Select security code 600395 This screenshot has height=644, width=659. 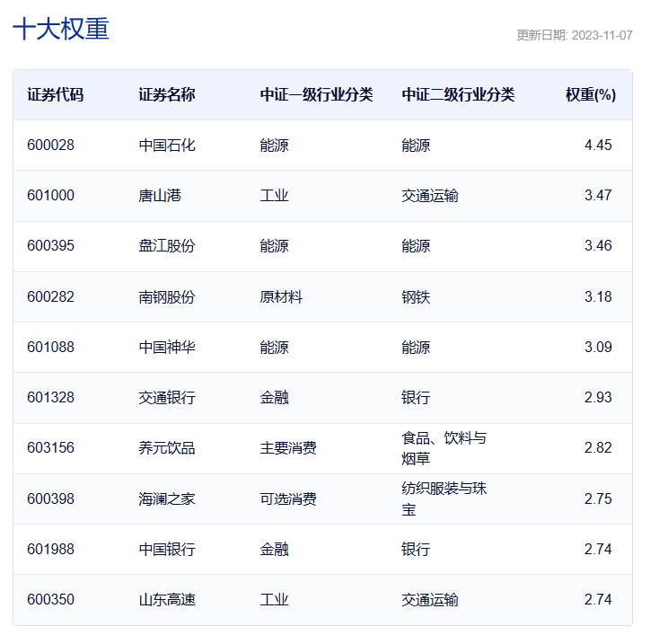[x=51, y=246]
